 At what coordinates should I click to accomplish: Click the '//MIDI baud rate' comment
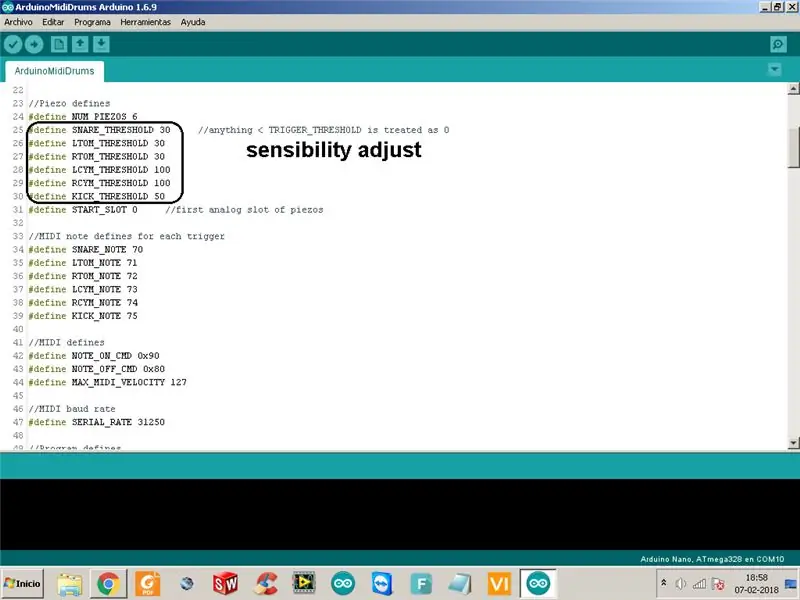pyautogui.click(x=72, y=409)
